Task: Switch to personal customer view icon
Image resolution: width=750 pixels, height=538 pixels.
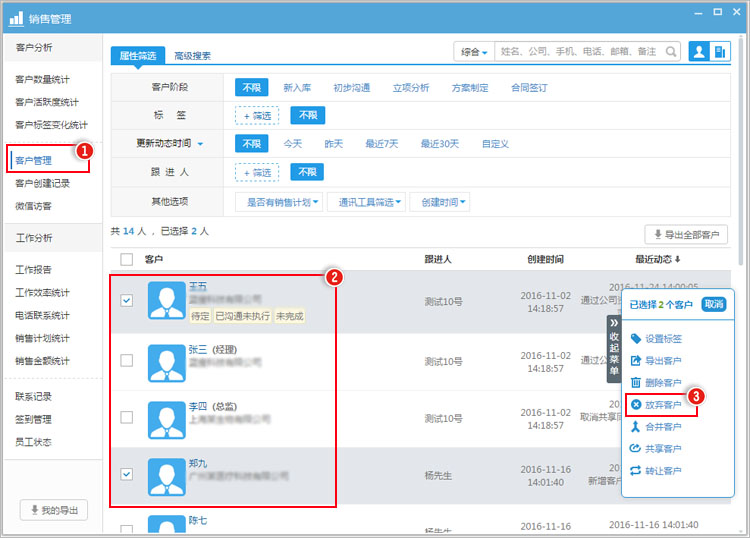Action: [x=699, y=51]
